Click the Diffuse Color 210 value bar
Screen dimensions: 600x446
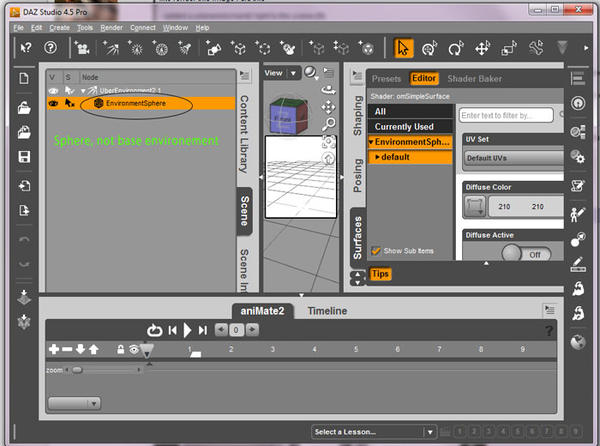coord(526,207)
